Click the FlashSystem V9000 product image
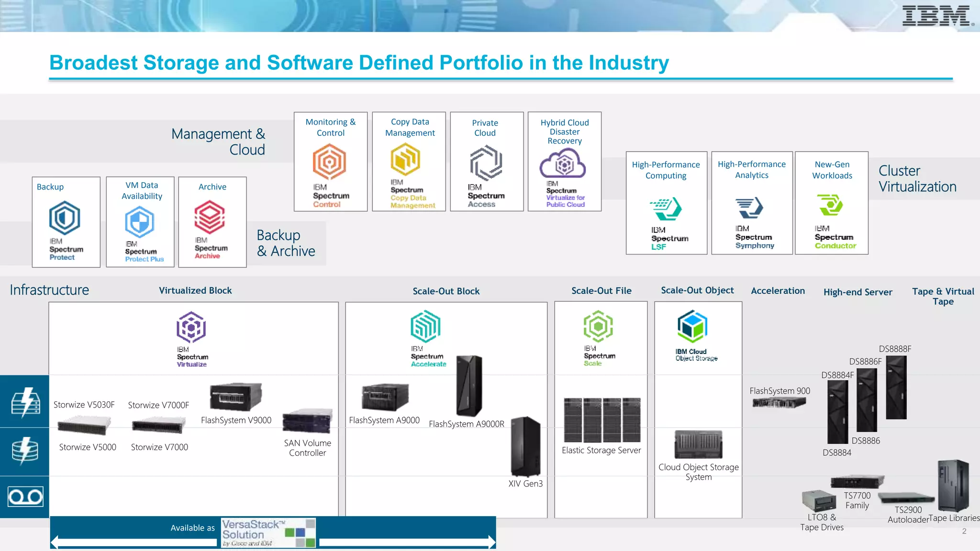The height and width of the screenshot is (551, 980). [236, 397]
